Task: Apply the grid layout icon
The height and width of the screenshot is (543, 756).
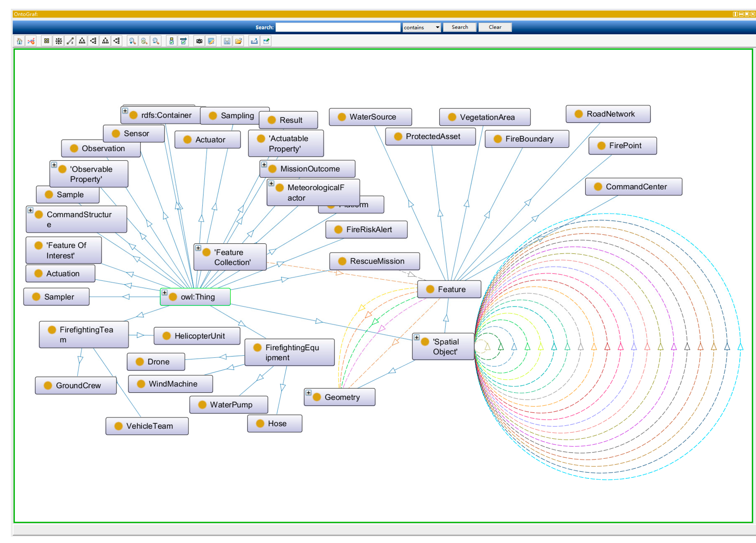Action: pos(47,41)
